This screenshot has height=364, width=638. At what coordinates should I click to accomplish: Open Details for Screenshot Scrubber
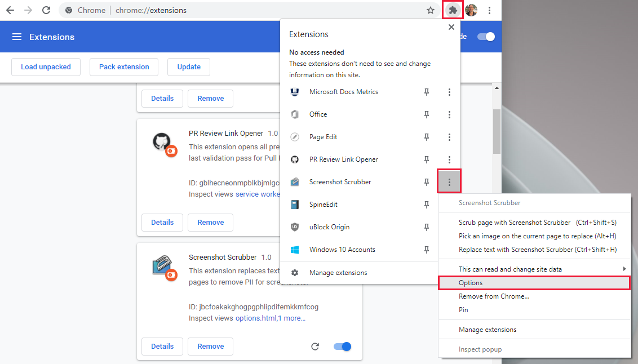click(162, 347)
